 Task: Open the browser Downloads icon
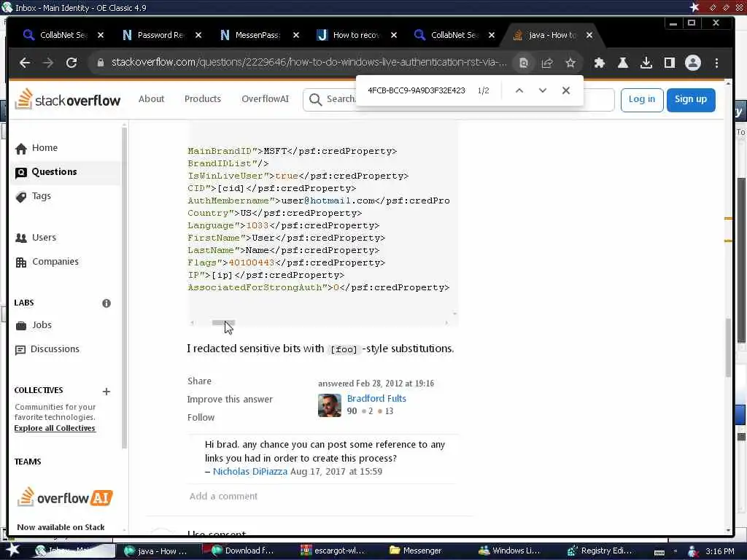[x=646, y=63]
